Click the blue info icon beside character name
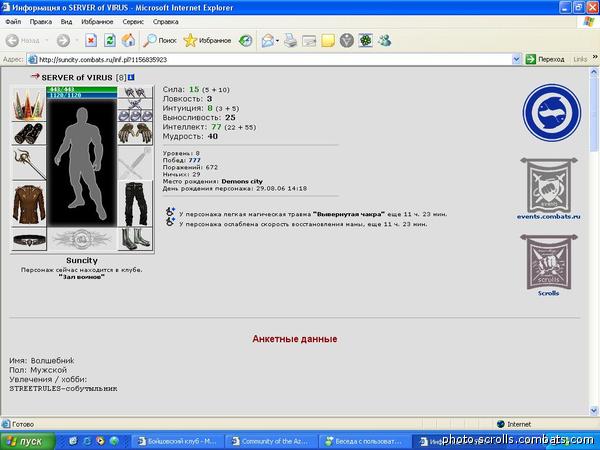Viewport: 600px width, 450px height. [131, 77]
